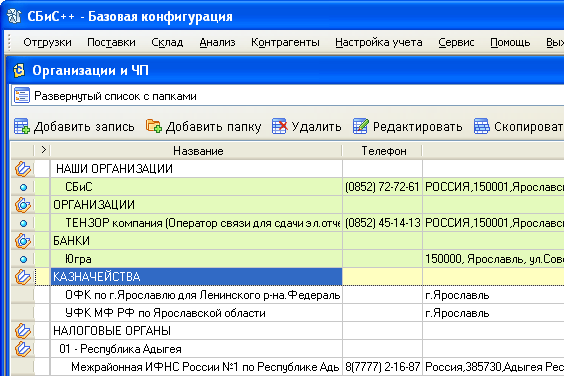564x376 pixels.
Task: Open the Развернутый список с папками view selector
Action: point(288,96)
